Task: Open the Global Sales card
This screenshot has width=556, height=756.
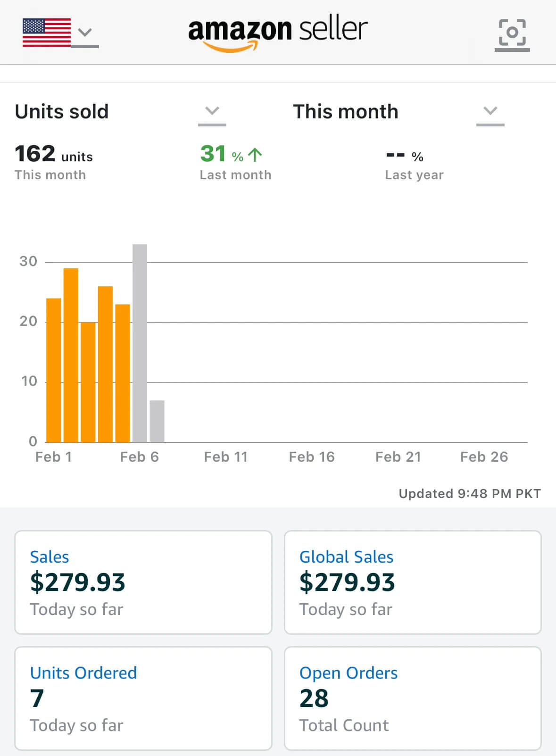Action: tap(413, 582)
